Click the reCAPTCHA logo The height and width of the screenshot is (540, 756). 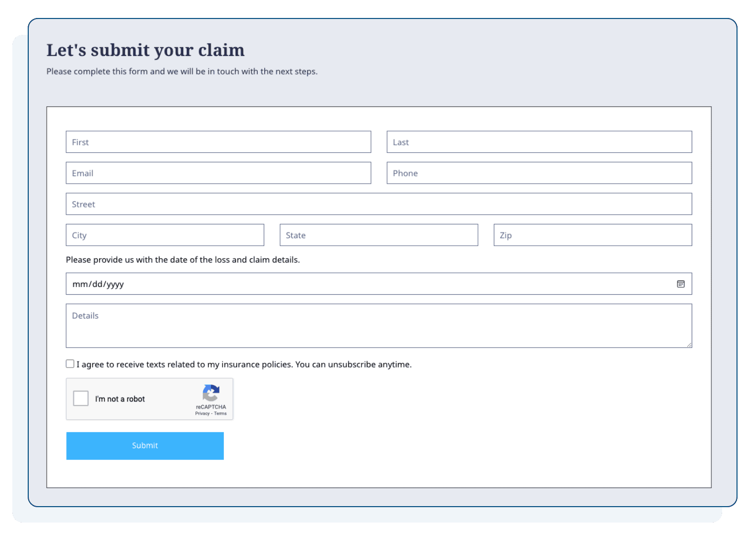tap(211, 395)
